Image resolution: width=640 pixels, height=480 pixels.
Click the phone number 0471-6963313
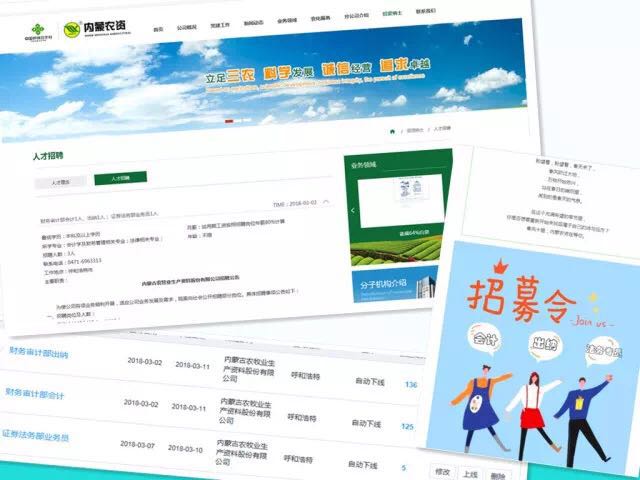(x=84, y=261)
